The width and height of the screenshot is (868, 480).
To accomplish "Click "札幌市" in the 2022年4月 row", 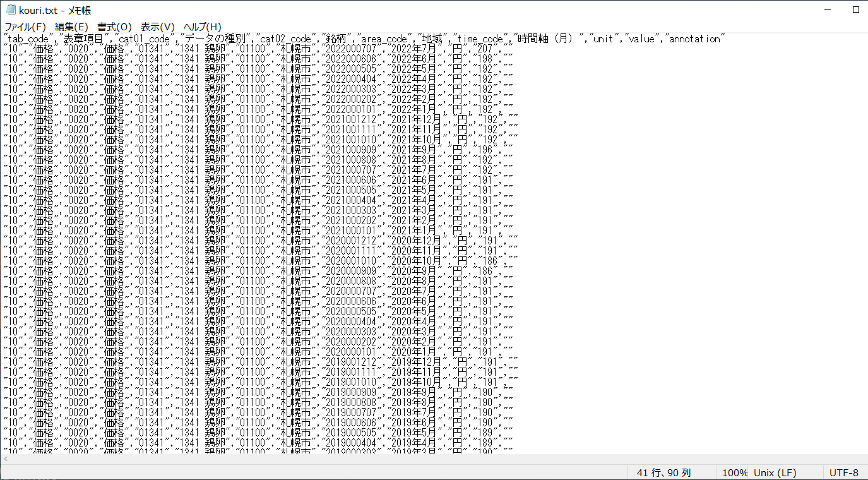I will (x=296, y=80).
